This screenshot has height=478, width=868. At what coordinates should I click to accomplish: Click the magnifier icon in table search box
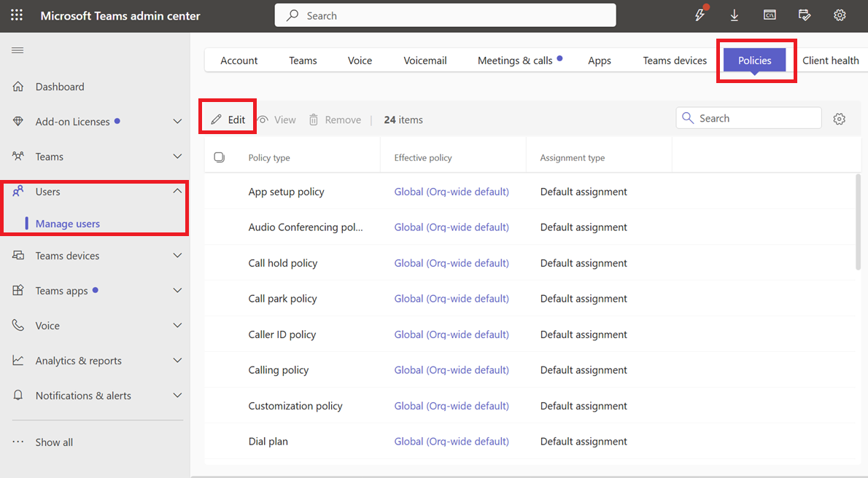pos(688,118)
